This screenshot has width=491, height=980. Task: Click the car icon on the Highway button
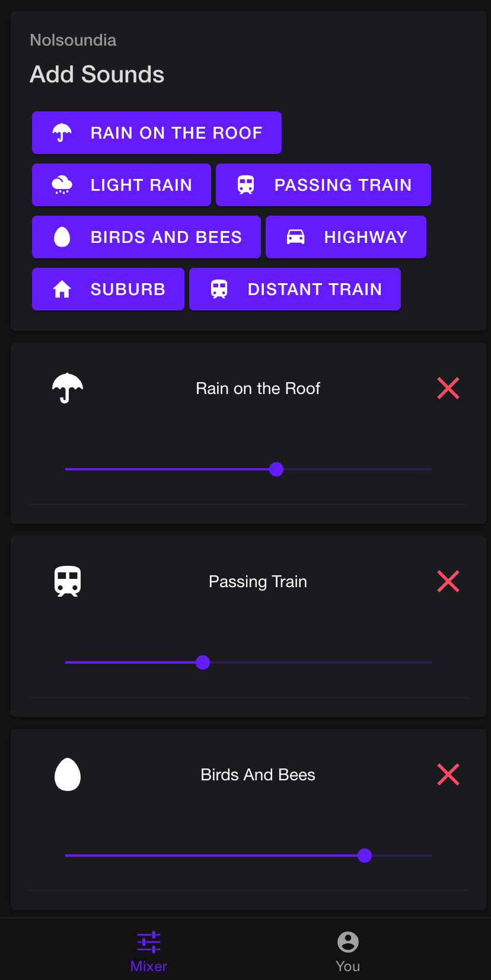tap(296, 237)
